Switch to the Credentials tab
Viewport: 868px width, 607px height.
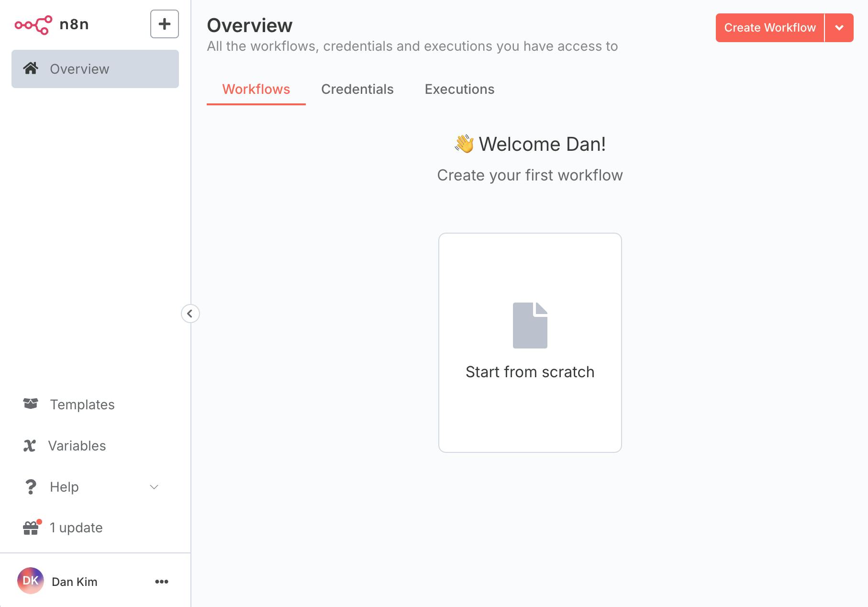click(357, 89)
